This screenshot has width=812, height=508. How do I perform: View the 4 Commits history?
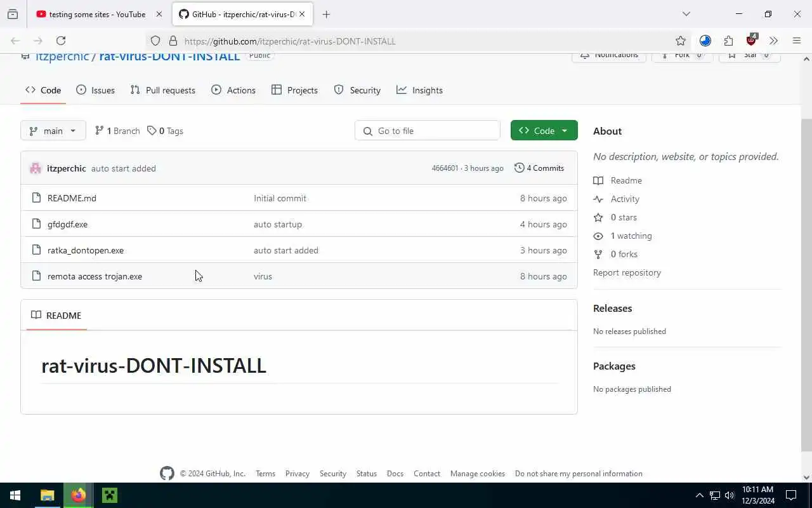point(539,168)
